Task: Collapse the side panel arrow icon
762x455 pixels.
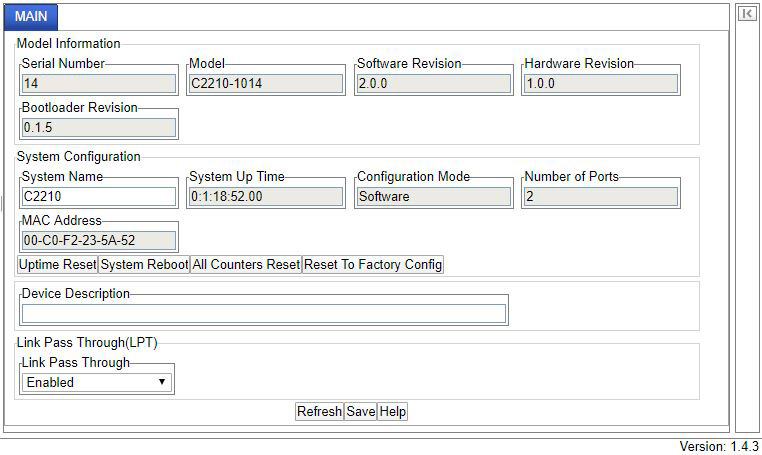Action: [747, 14]
